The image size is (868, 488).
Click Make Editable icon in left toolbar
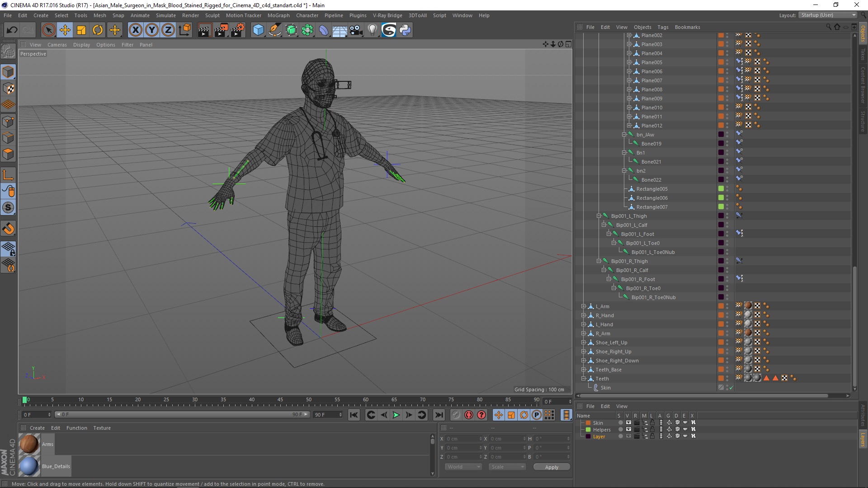coord(8,51)
